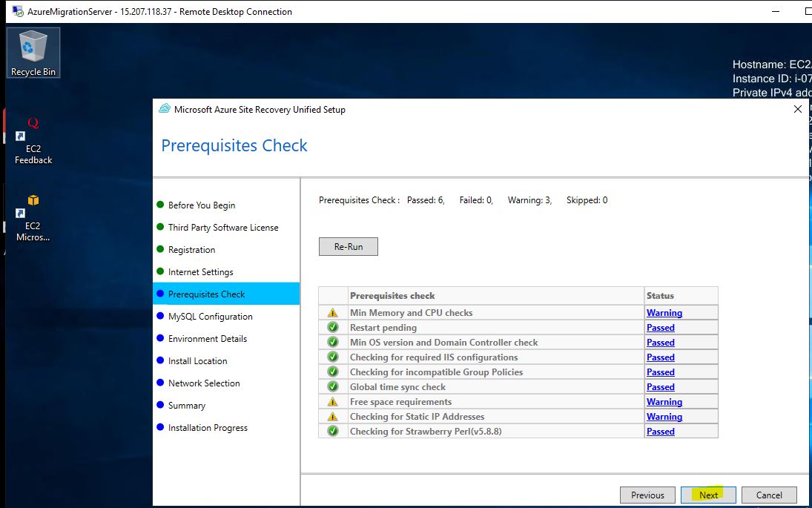This screenshot has height=508, width=812.
Task: Click the Azure Site Recovery cloud icon in title bar
Action: [165, 109]
